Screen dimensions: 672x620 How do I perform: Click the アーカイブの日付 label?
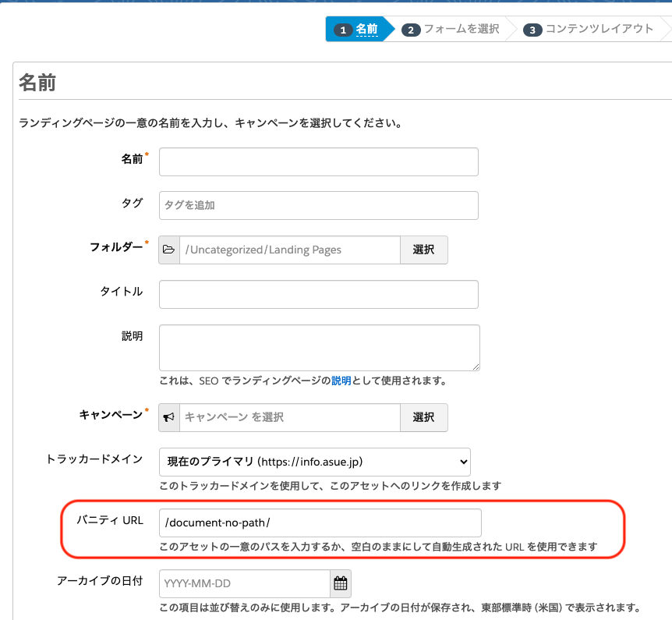tap(100, 581)
